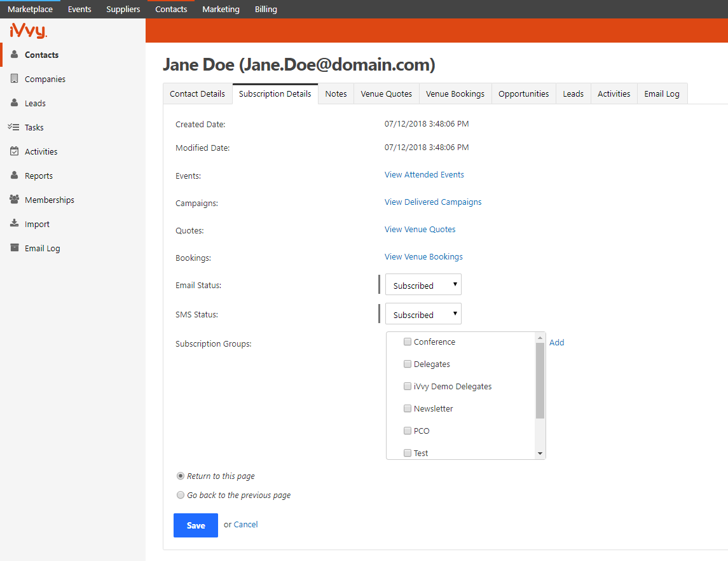This screenshot has height=561, width=728.
Task: Open the Email Status dropdown
Action: tap(423, 285)
